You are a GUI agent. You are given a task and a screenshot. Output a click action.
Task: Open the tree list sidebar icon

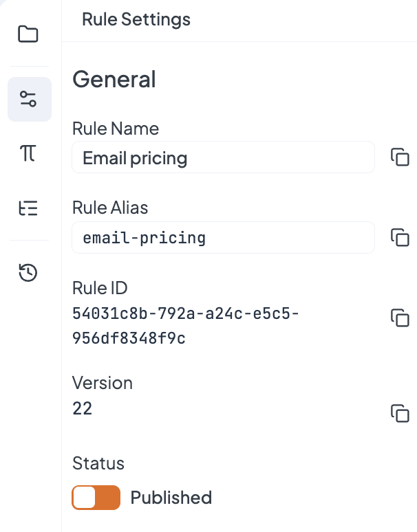click(28, 208)
